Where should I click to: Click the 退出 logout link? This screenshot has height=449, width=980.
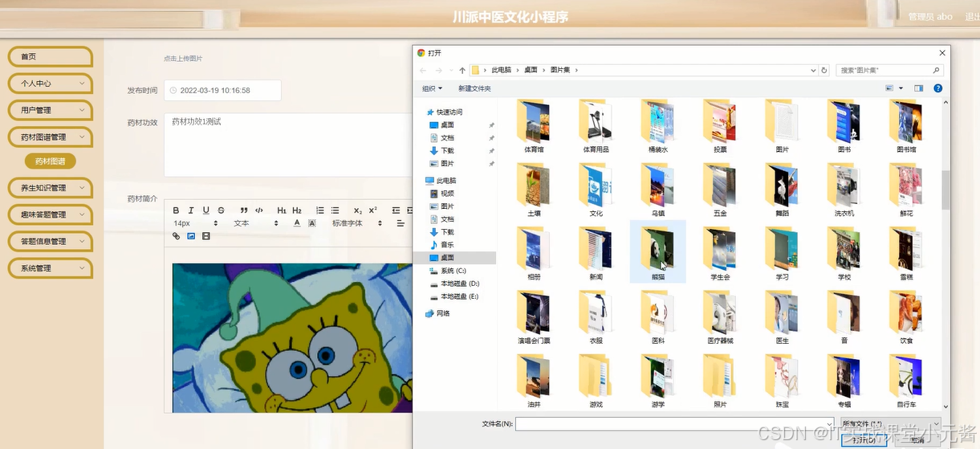tap(972, 17)
